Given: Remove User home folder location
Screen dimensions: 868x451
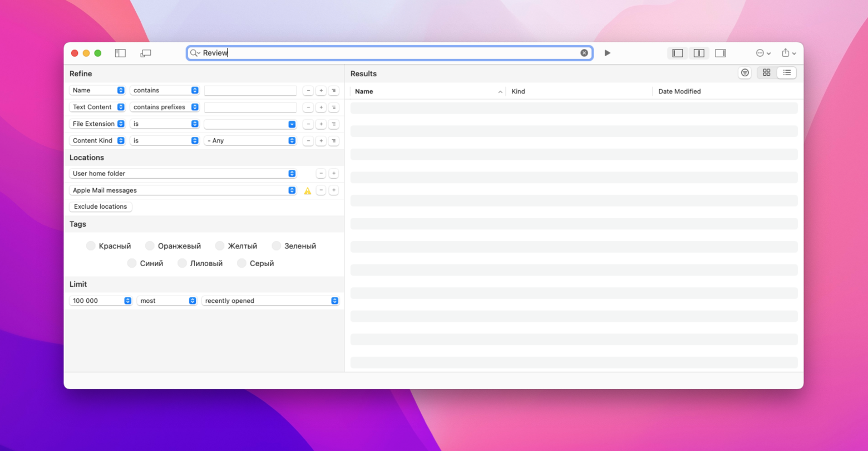Looking at the screenshot, I should click(x=321, y=173).
